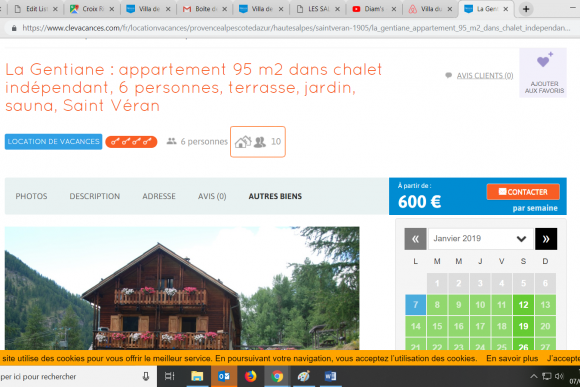Click the house and guests capacity icon
Viewport: 580px width, 387px height.
pos(258,142)
